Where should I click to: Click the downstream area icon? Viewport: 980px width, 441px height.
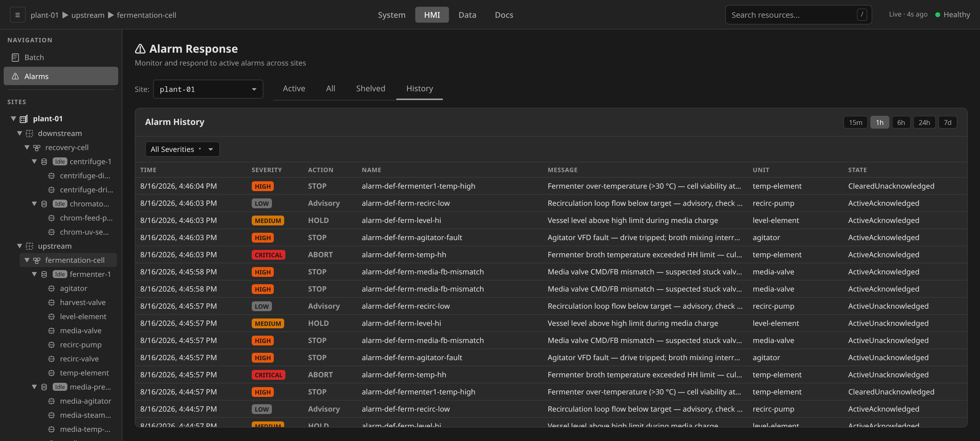coord(29,133)
